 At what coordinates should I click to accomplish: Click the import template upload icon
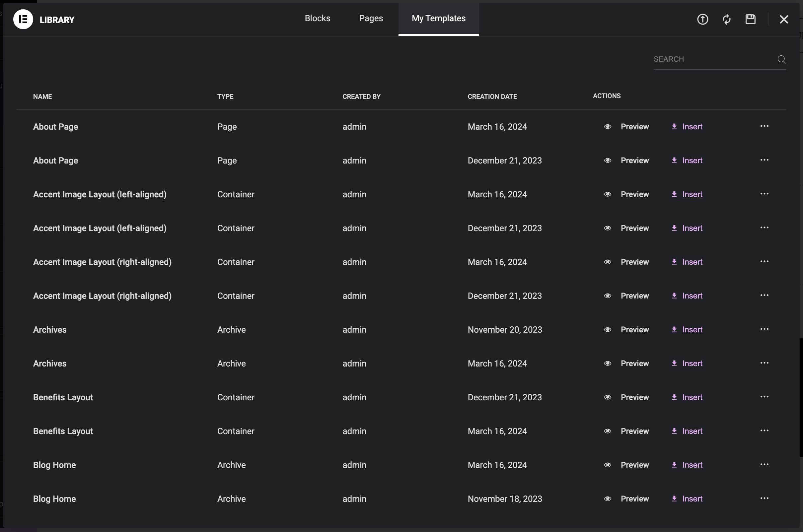coord(702,19)
